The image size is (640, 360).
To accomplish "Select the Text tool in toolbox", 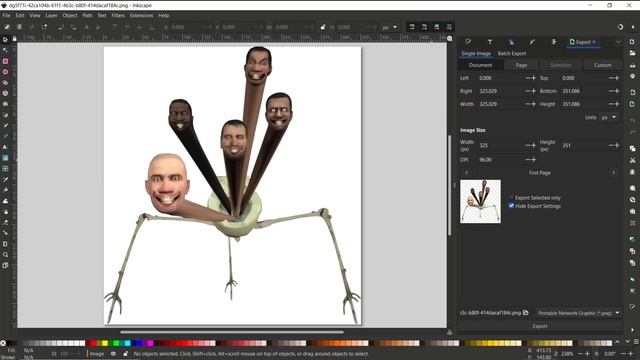I will pos(5,147).
